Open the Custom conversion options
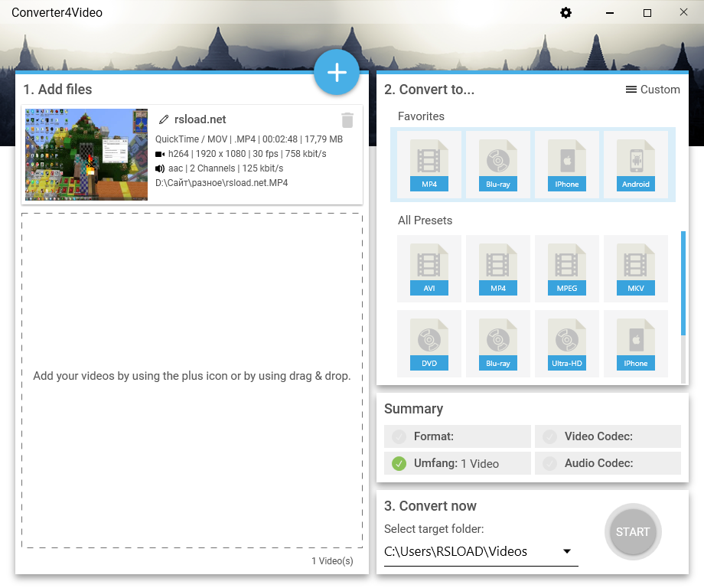The image size is (704, 588). (653, 90)
